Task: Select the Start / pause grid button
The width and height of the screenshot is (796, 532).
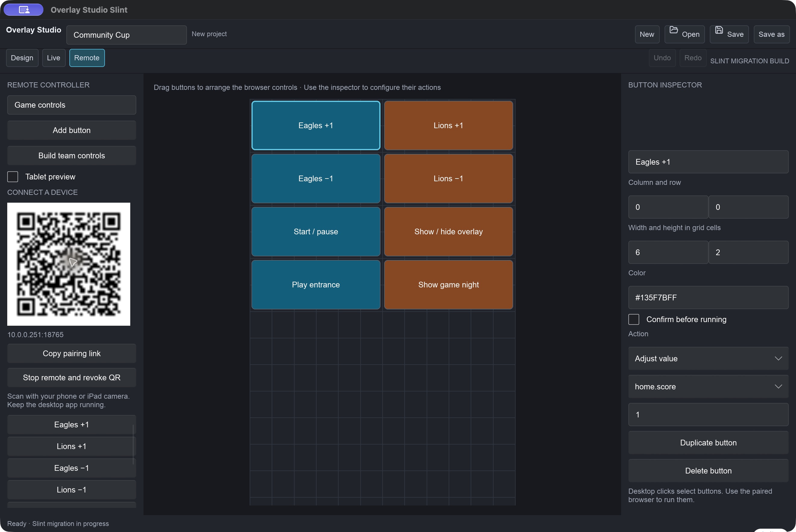Action: tap(316, 232)
